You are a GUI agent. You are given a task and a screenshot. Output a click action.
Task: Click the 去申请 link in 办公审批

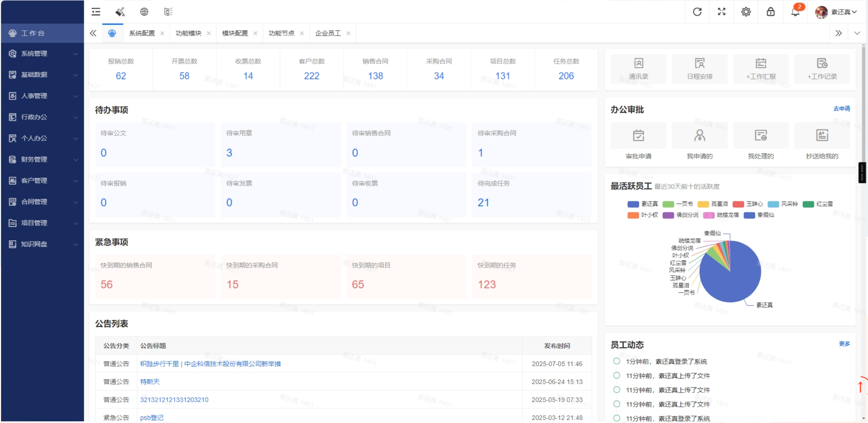(x=842, y=108)
